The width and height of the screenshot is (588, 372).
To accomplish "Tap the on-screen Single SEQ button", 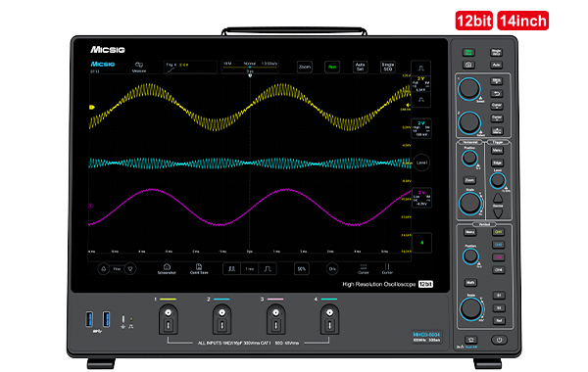I will pos(388,67).
